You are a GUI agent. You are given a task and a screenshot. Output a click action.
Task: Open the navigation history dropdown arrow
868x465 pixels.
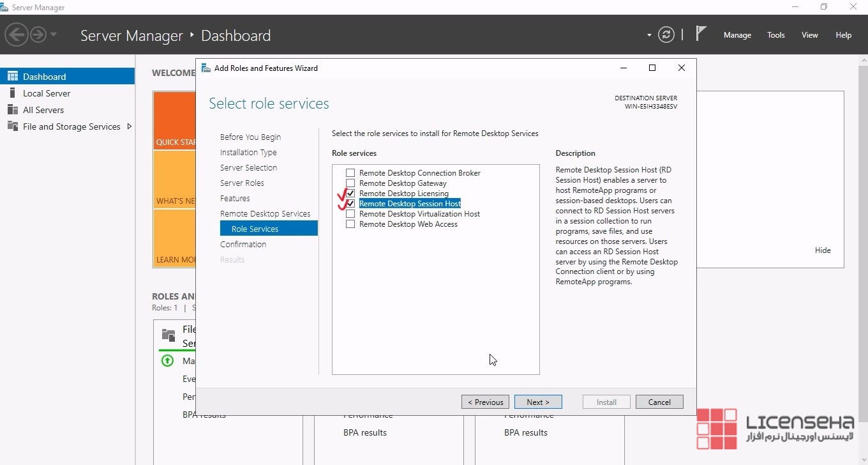pyautogui.click(x=54, y=34)
